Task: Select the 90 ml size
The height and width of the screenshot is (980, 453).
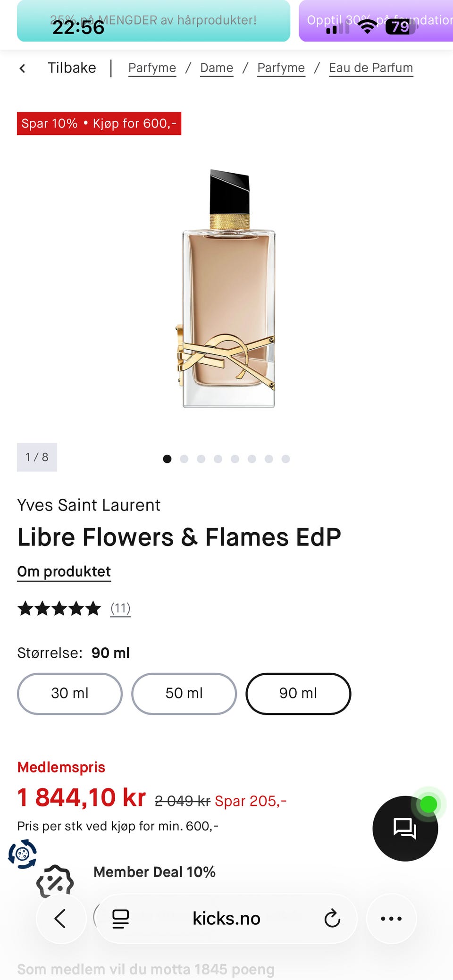Action: tap(298, 694)
